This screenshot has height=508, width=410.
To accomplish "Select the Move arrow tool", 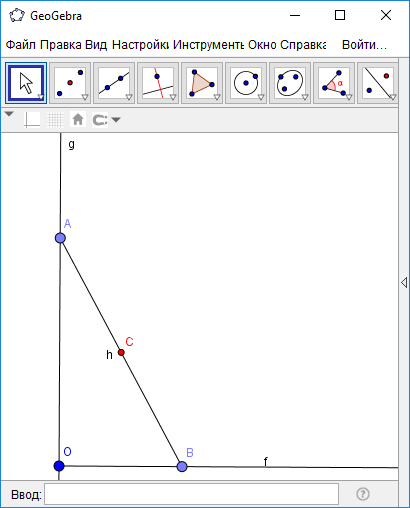I will (x=26, y=83).
